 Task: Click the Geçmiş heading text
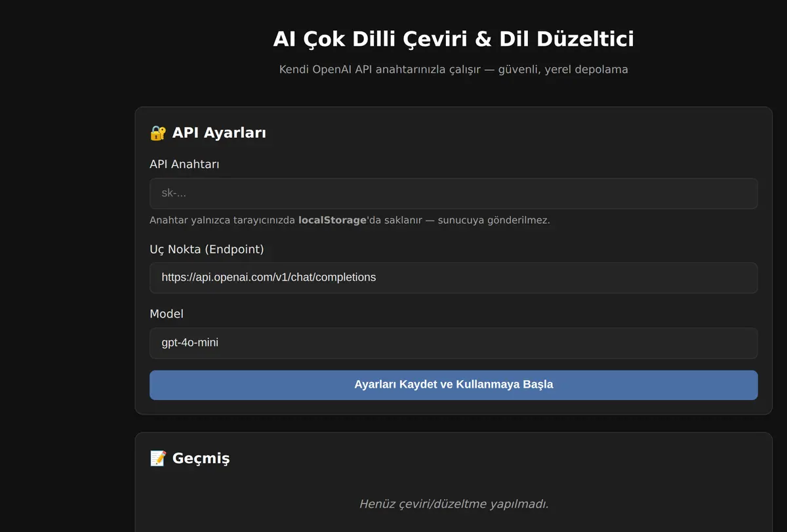201,459
